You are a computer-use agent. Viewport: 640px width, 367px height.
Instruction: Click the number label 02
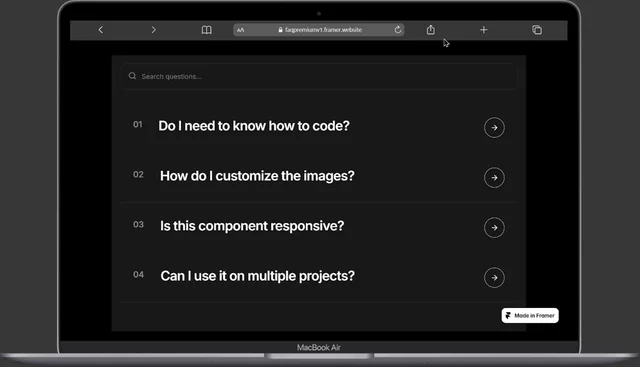[x=138, y=175]
